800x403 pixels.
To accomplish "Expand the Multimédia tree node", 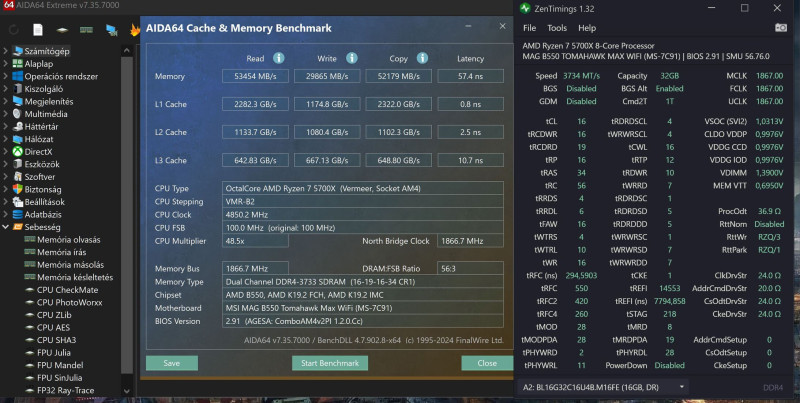I will [x=6, y=114].
